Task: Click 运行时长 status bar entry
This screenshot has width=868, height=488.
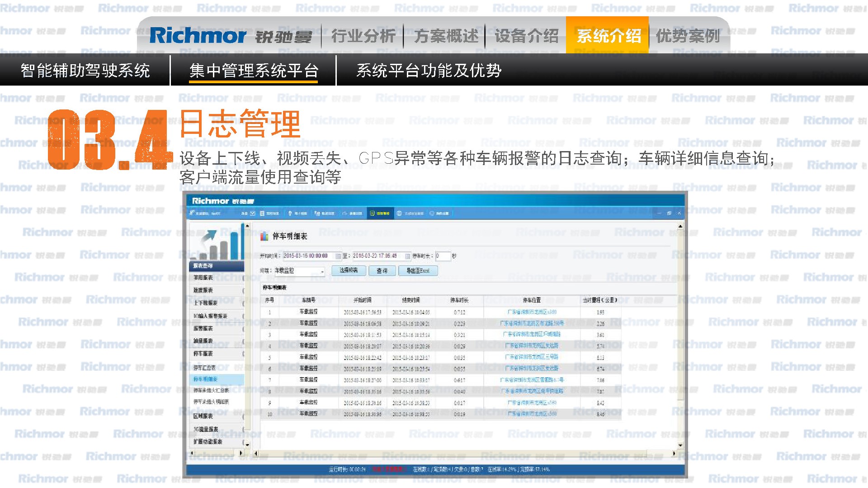Action: 347,469
